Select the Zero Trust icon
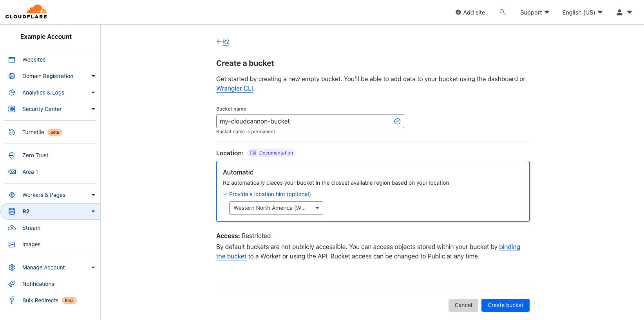 coord(12,155)
